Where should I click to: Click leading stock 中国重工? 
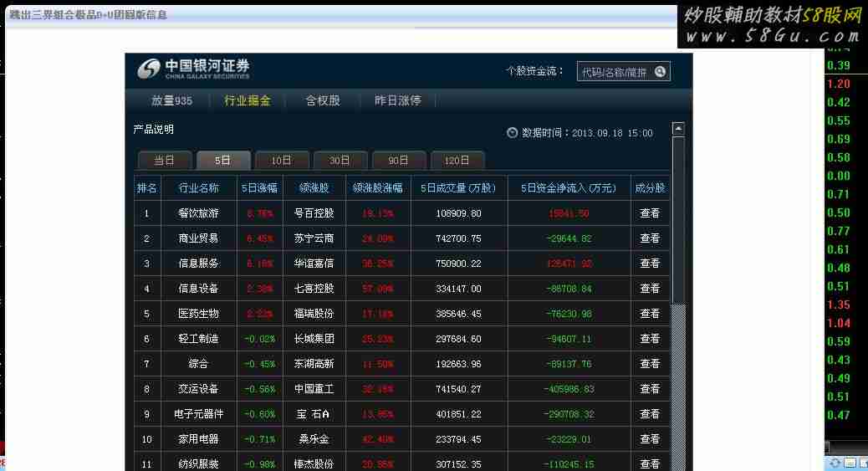click(314, 389)
